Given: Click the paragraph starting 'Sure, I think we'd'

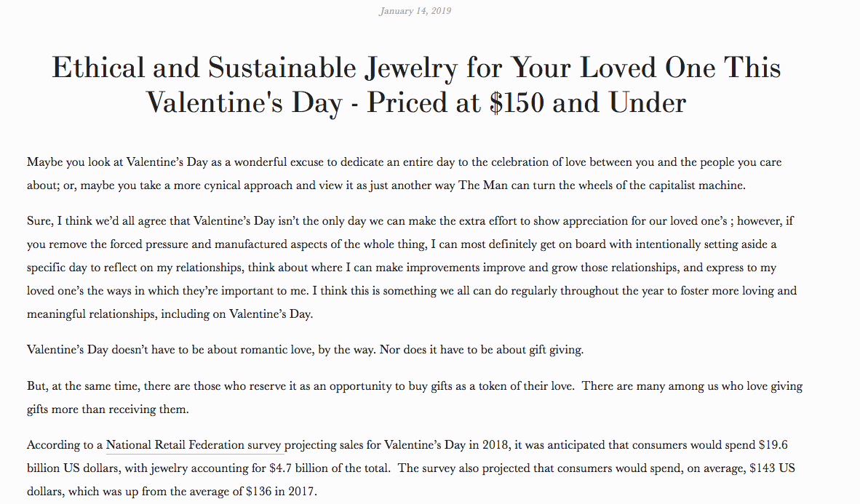Looking at the screenshot, I should pyautogui.click(x=412, y=267).
